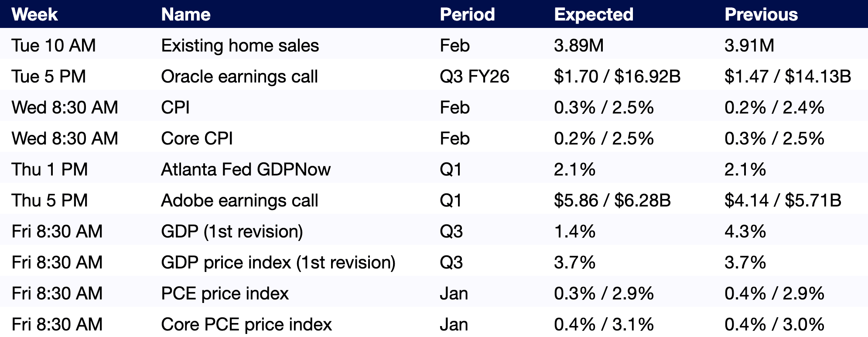Click the Thu 1 PM time cell
The width and height of the screenshot is (868, 337).
coord(50,169)
